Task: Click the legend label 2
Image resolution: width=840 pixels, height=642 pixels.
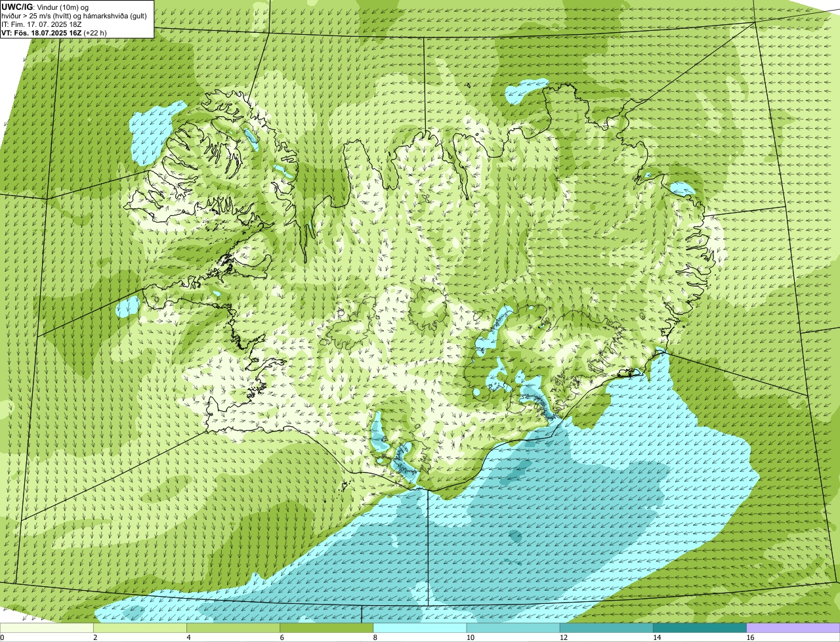Action: coord(95,637)
